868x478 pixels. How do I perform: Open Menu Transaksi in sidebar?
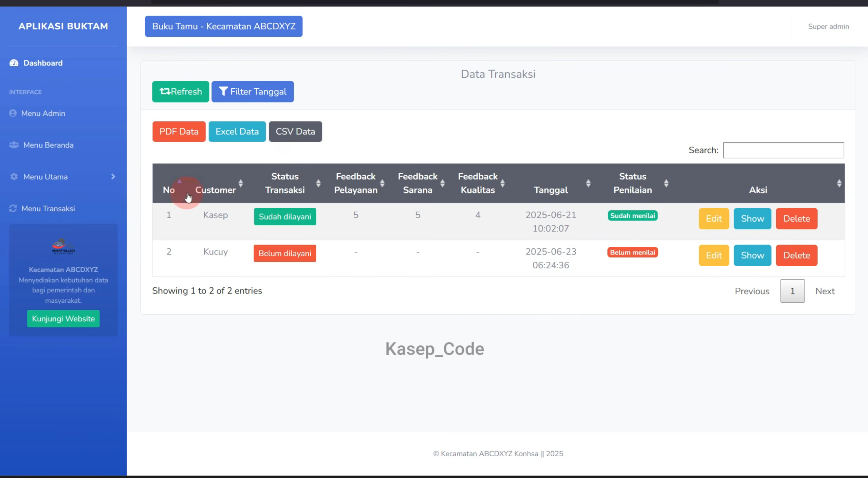(x=48, y=208)
